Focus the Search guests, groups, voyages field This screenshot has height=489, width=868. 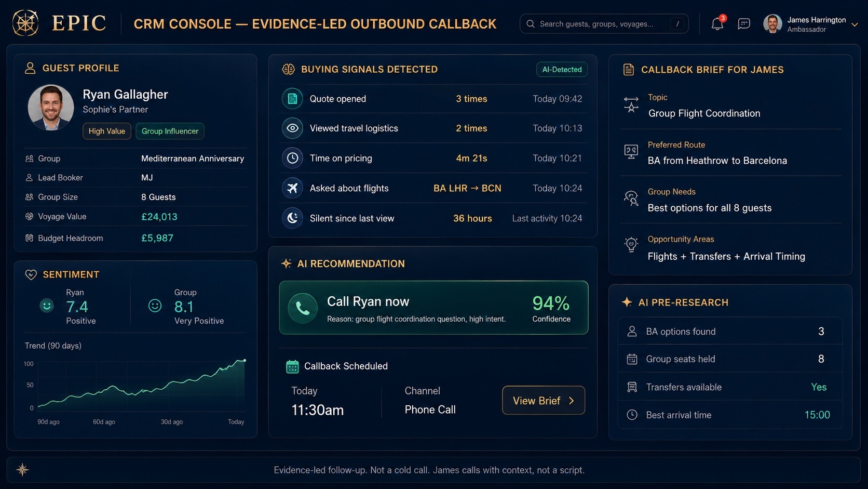click(604, 24)
